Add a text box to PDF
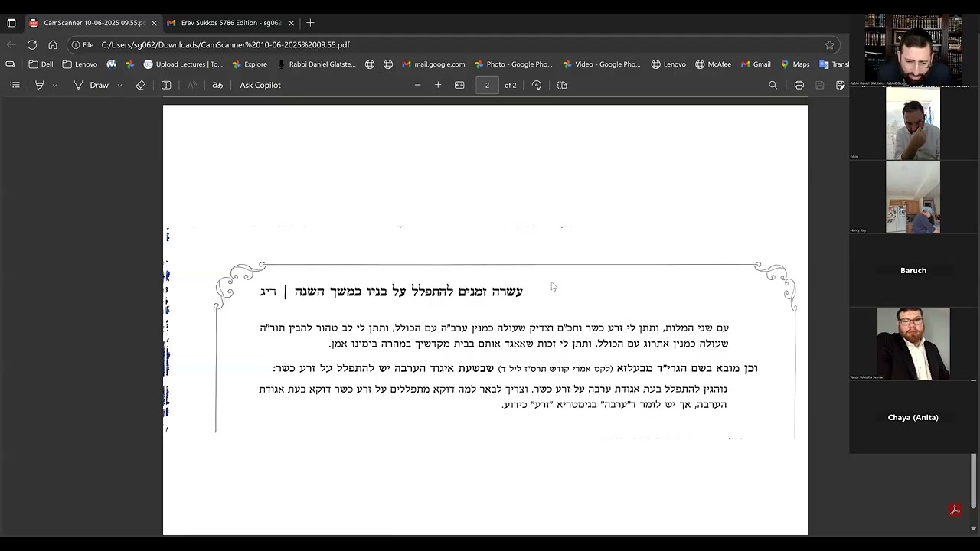This screenshot has height=551, width=980. pos(166,85)
